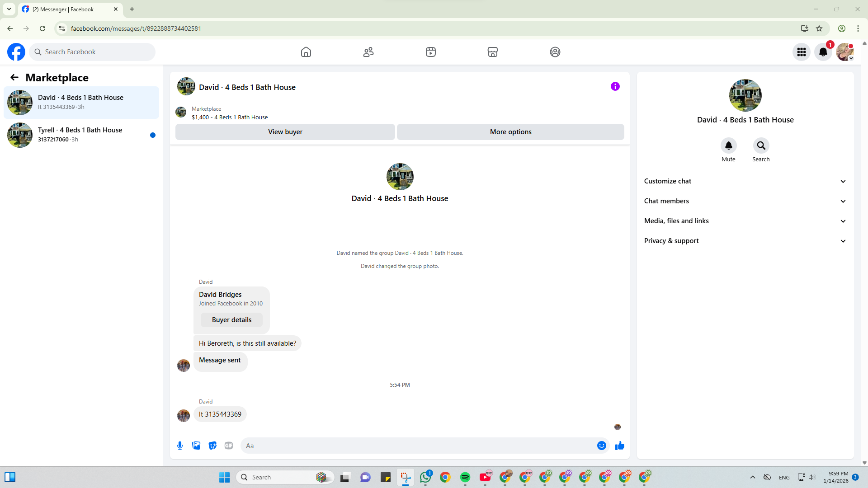Viewport: 868px width, 488px height.
Task: Expand the Customize chat section
Action: [x=745, y=181]
